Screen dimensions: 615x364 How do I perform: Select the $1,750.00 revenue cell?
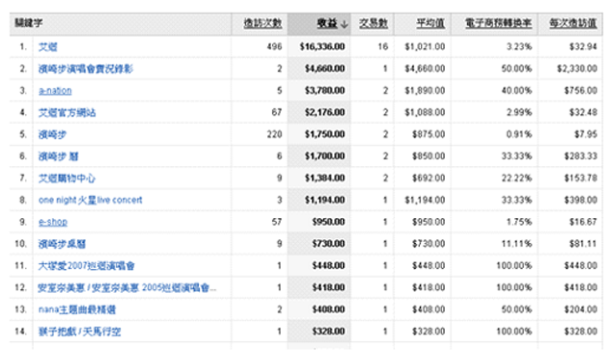point(325,134)
